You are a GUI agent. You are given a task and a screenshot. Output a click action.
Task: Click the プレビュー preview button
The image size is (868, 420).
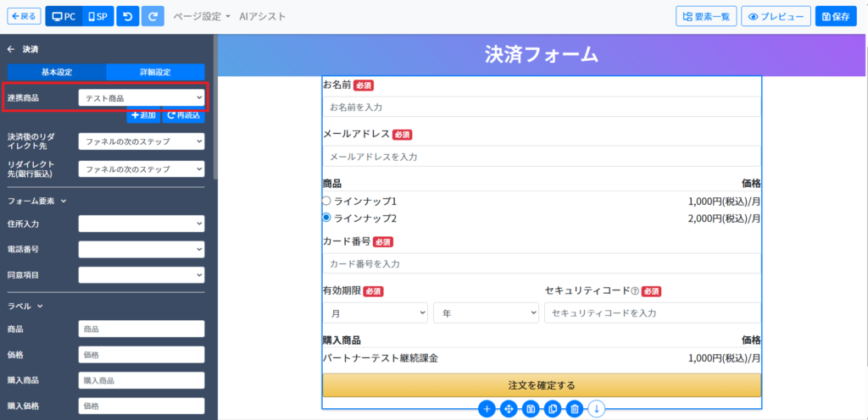pos(775,16)
